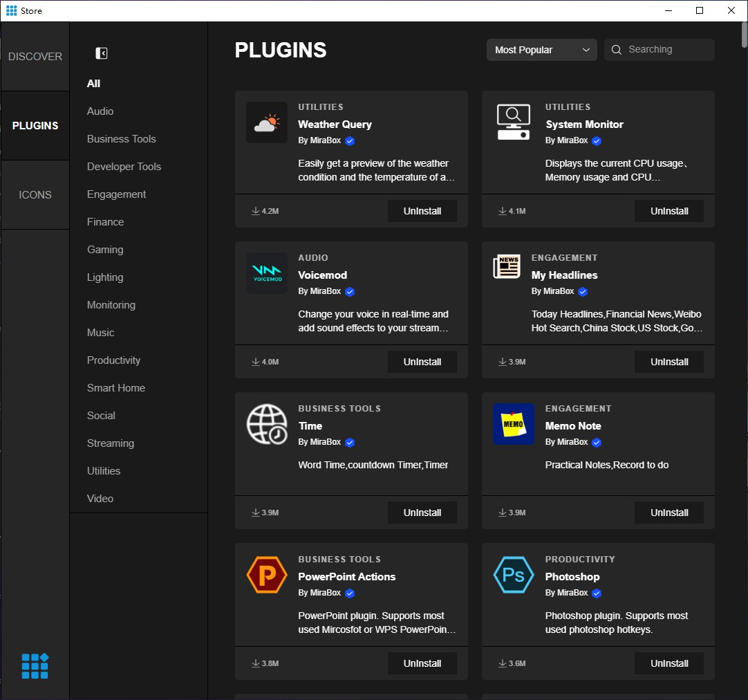This screenshot has height=700, width=748.
Task: Click verified badge on Memo Note author
Action: (x=597, y=442)
